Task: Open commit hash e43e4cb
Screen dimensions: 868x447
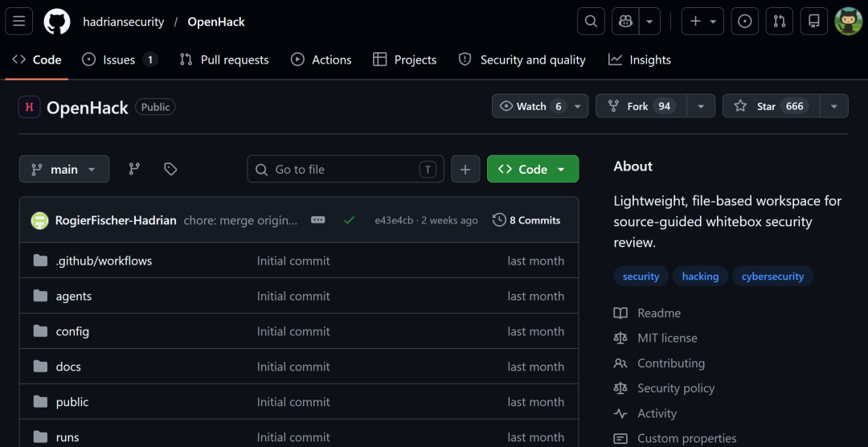Action: (394, 220)
